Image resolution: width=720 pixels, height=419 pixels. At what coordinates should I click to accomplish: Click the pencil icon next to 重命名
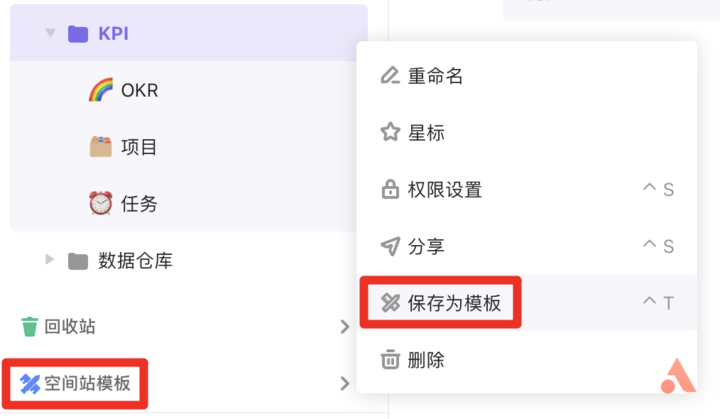390,76
